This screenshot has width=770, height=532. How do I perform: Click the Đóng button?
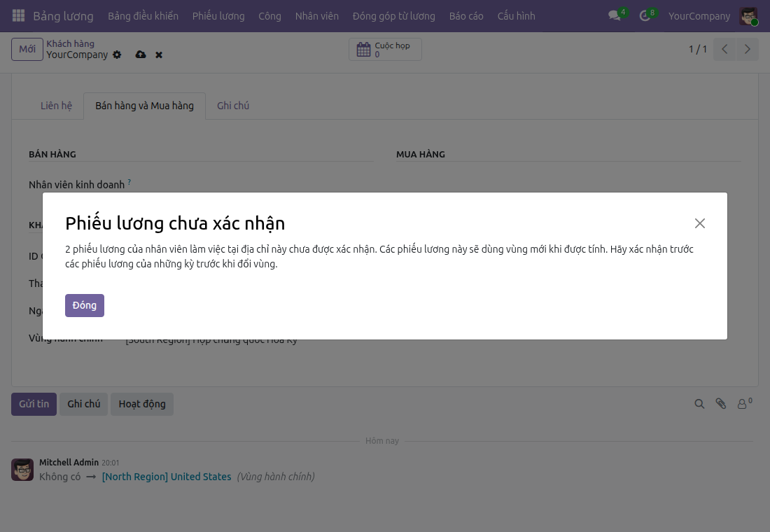point(85,305)
